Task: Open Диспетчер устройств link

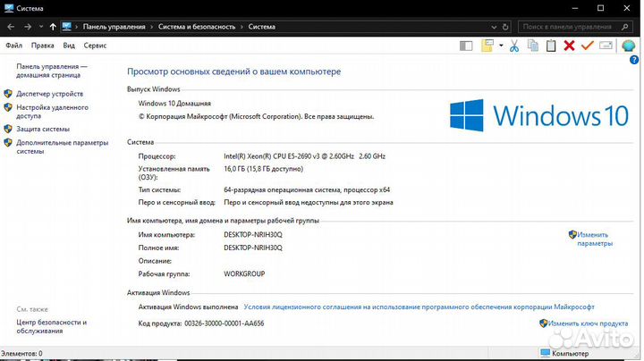Action: tap(49, 94)
